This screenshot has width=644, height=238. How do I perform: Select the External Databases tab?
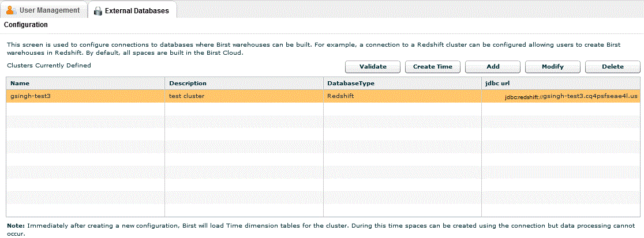point(132,11)
